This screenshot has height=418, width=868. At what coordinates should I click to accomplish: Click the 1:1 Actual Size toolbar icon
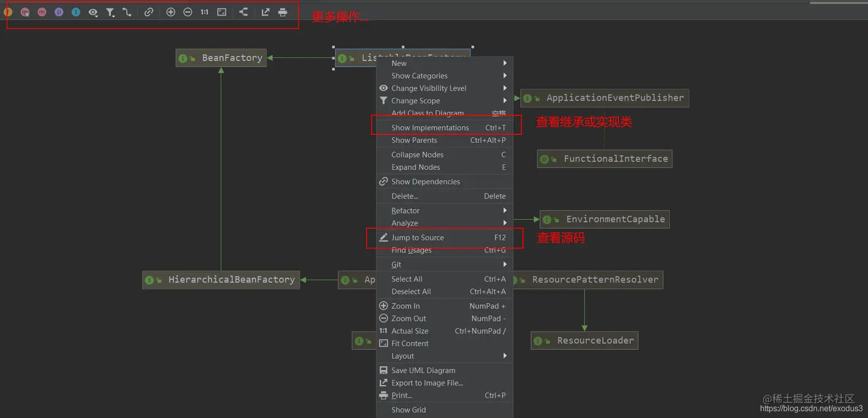(x=204, y=12)
